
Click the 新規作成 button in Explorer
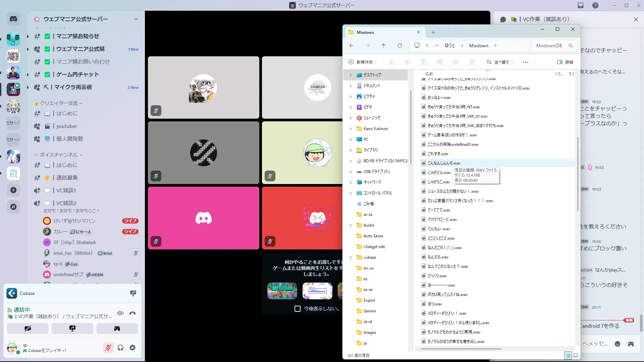[363, 62]
